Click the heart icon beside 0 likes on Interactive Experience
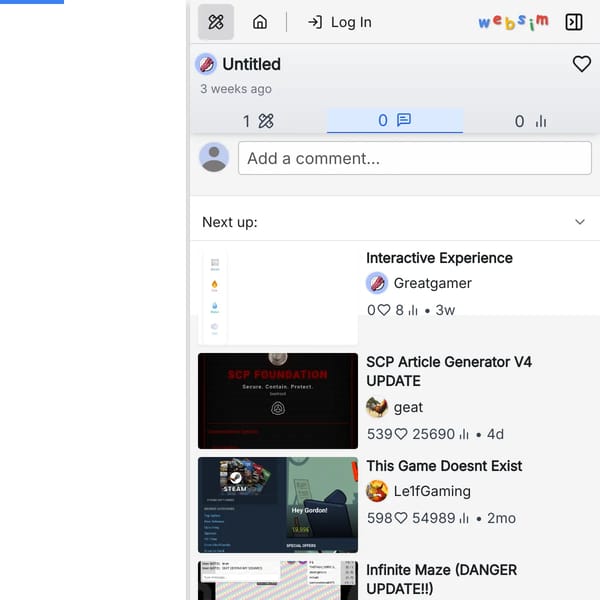This screenshot has width=600, height=600. coord(384,310)
